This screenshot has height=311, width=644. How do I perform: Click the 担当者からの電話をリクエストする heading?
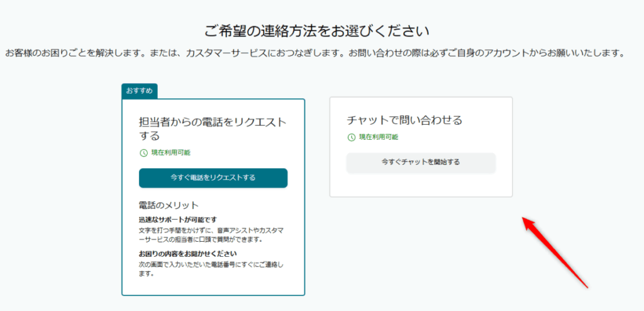point(212,128)
